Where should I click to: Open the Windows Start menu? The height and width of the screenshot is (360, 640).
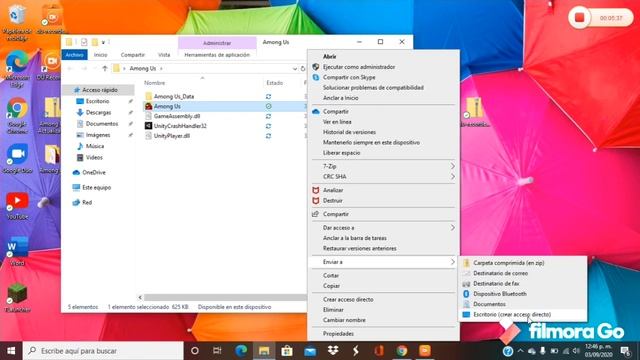click(11, 351)
